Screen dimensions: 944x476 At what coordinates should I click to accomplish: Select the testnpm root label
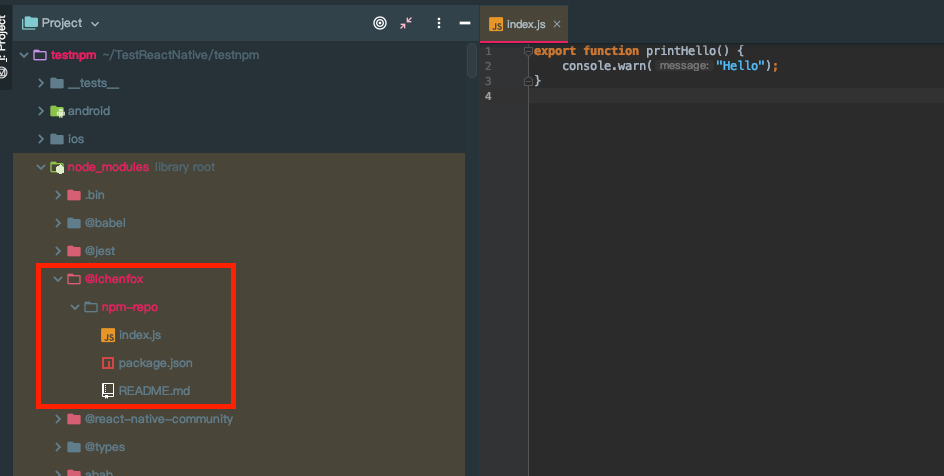73,55
